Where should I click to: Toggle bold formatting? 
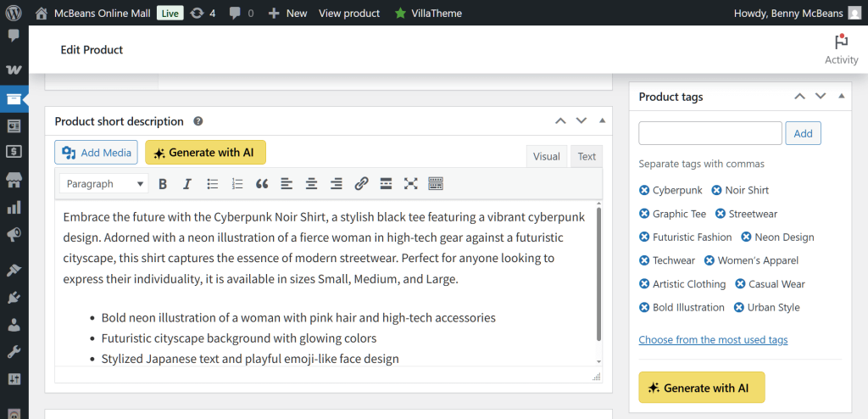[163, 184]
